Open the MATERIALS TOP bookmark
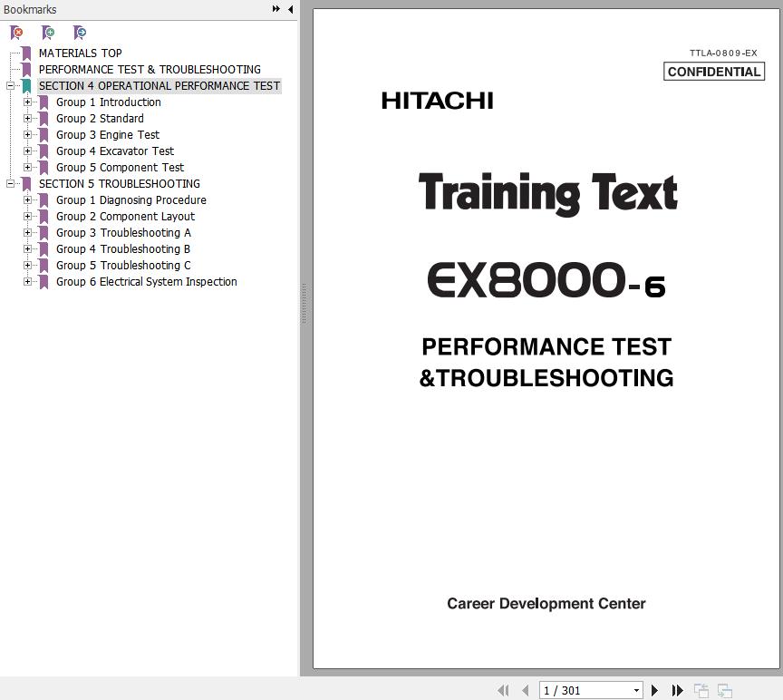 coord(81,53)
